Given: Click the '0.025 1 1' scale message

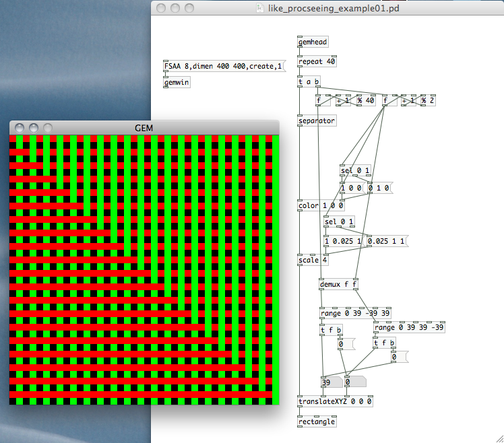Looking at the screenshot, I should (387, 241).
